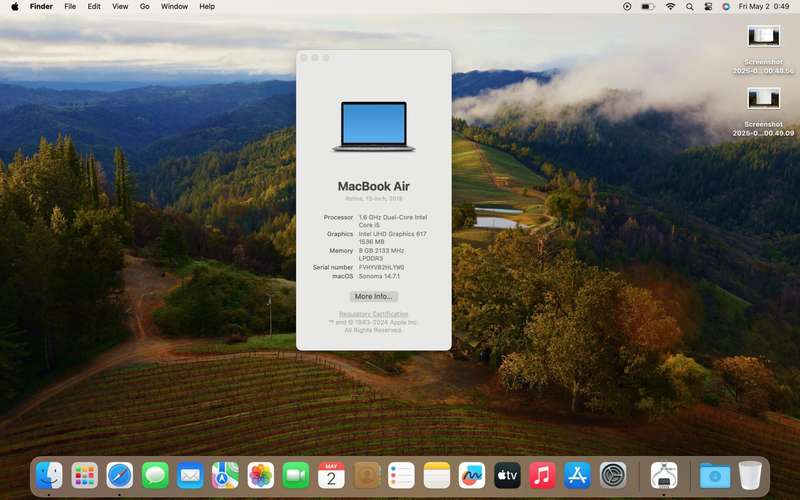Click the More Info... button
This screenshot has width=800, height=500.
coord(373,296)
